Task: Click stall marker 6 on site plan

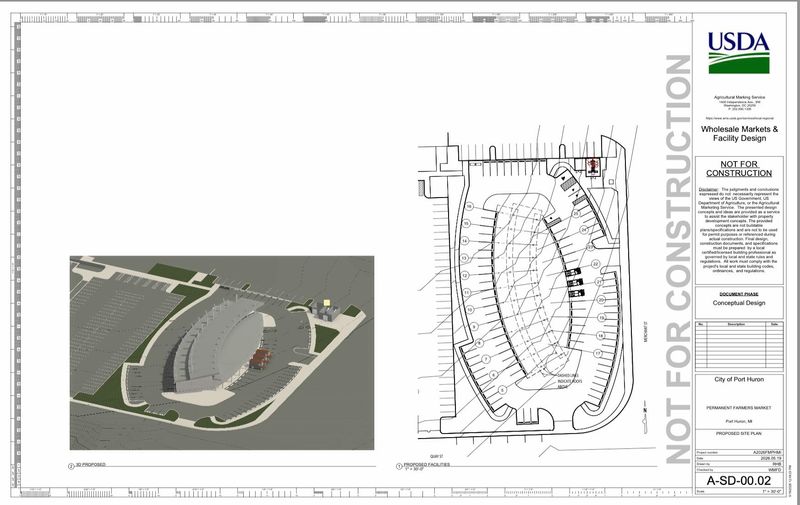Action: (x=493, y=375)
